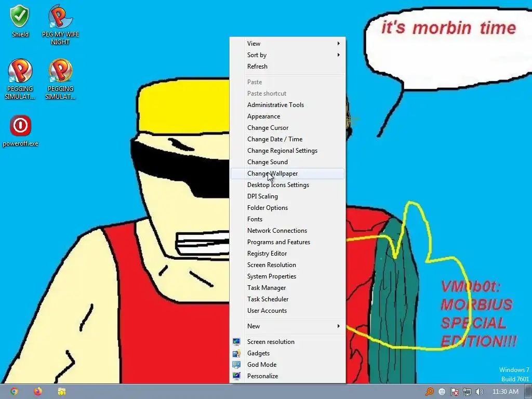Choose Screen resolution entry with monitor icon
Screen dimensions: 532x399
click(288, 342)
